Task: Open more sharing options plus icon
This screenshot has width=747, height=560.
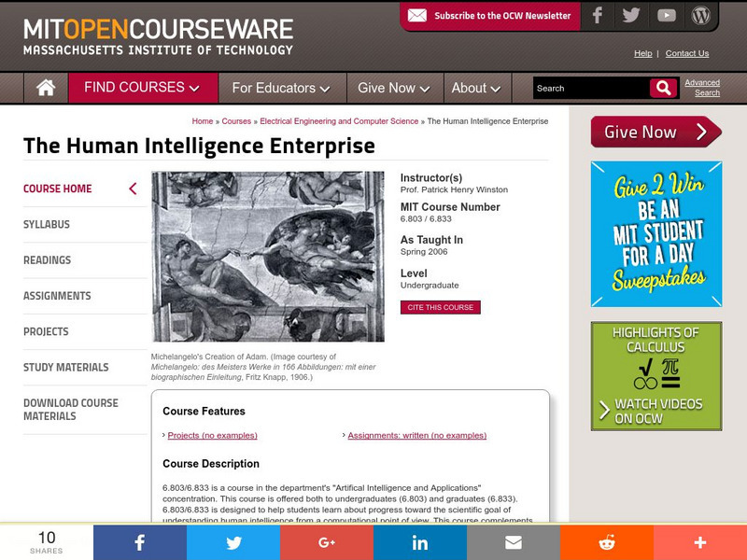Action: coord(699,542)
